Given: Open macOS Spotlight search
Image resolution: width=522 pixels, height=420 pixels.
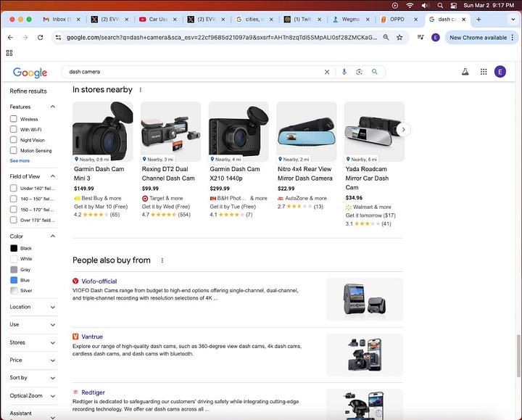Looking at the screenshot, I should click(440, 5).
